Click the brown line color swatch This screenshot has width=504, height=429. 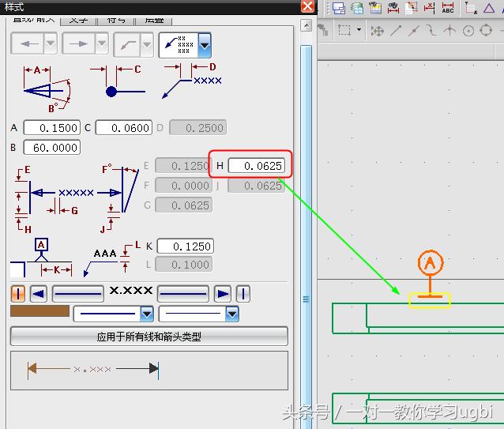pyautogui.click(x=39, y=312)
